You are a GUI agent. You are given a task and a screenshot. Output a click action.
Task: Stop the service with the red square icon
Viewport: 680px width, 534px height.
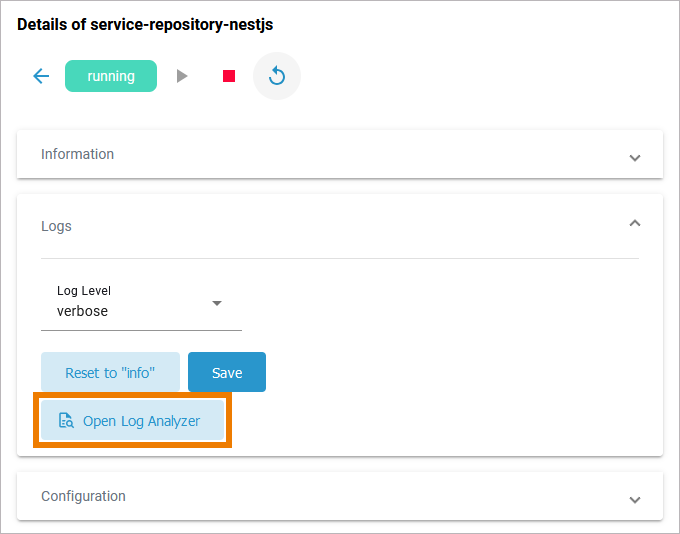[229, 76]
